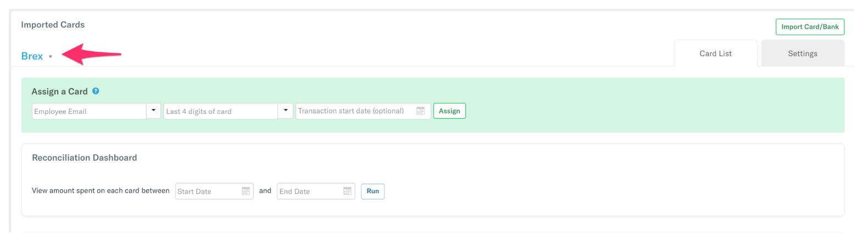Screen dimensions: 868x251
Task: Click the Reconciliation Dashboard heading
Action: pos(85,157)
